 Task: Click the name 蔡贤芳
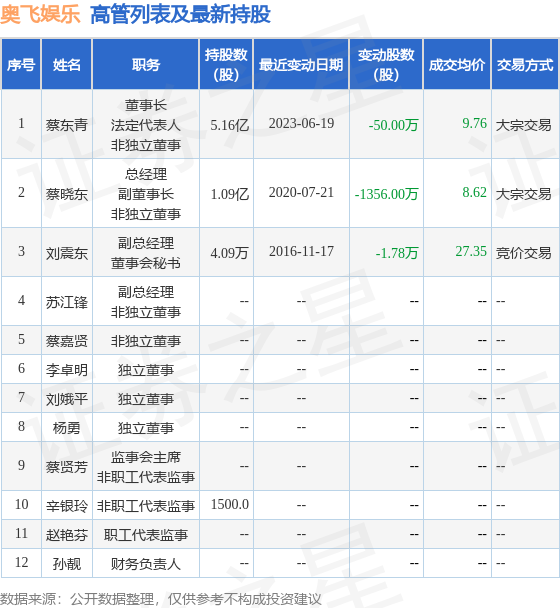pyautogui.click(x=67, y=467)
